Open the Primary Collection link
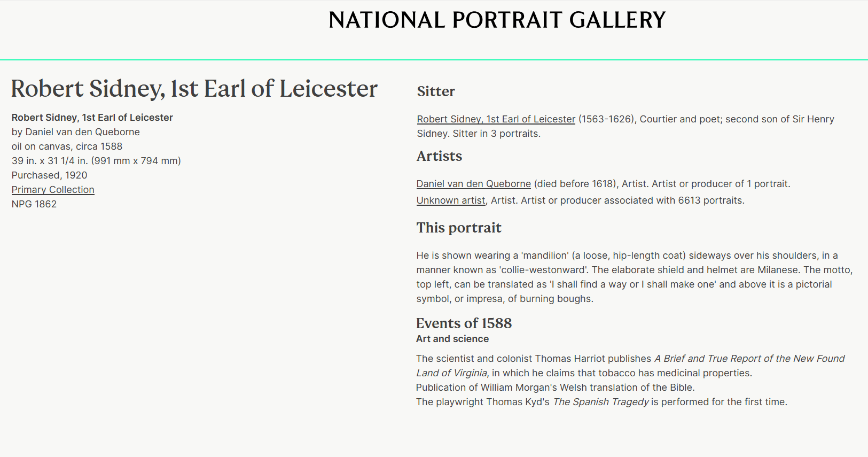 tap(53, 190)
